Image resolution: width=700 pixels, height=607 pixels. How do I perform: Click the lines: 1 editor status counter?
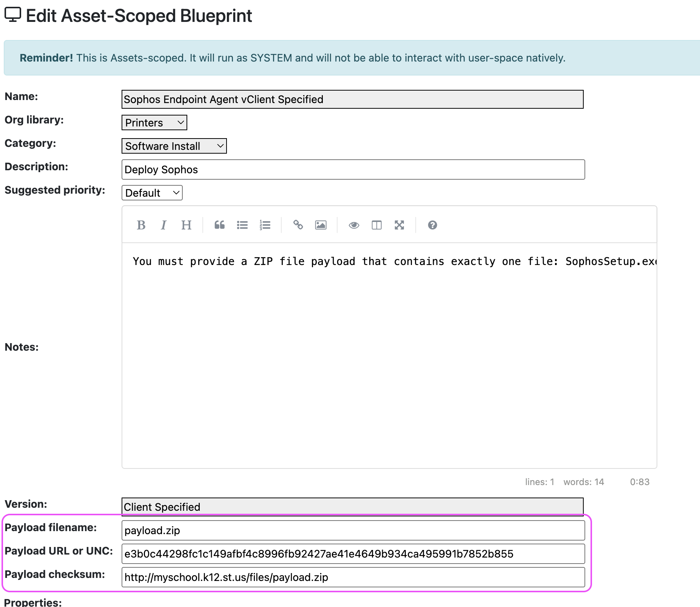pyautogui.click(x=540, y=482)
